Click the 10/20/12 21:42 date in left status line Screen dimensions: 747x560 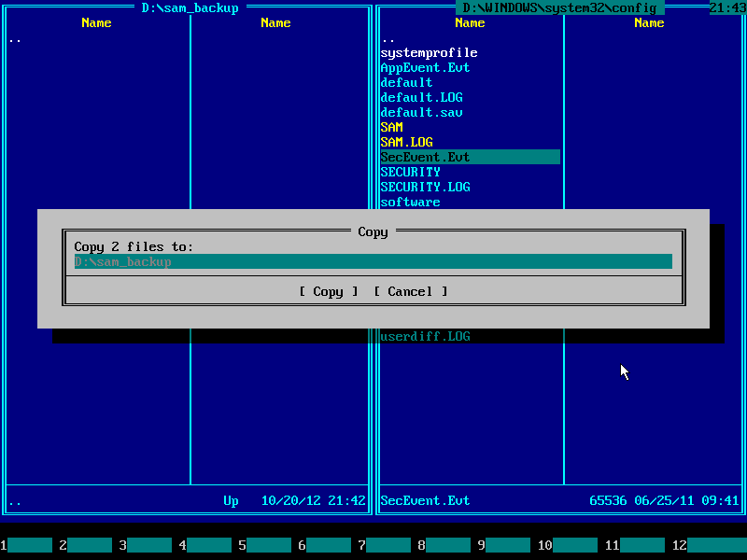click(314, 500)
